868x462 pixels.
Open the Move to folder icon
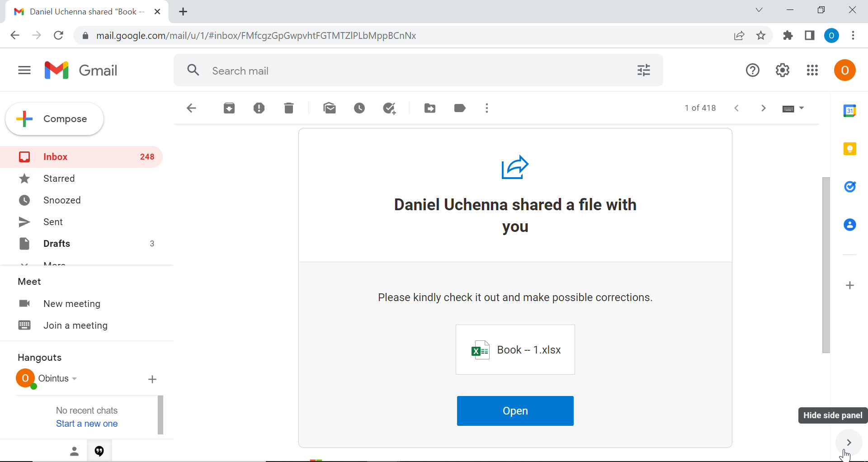point(430,108)
